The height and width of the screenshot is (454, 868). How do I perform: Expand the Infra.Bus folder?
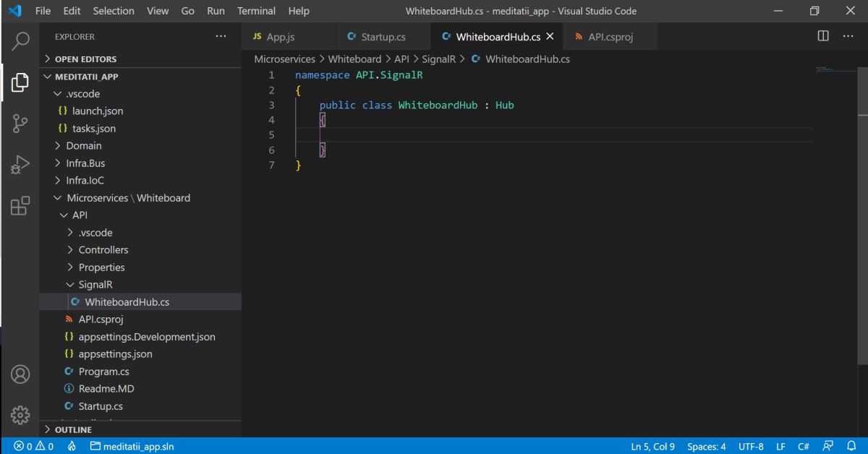tap(140, 163)
